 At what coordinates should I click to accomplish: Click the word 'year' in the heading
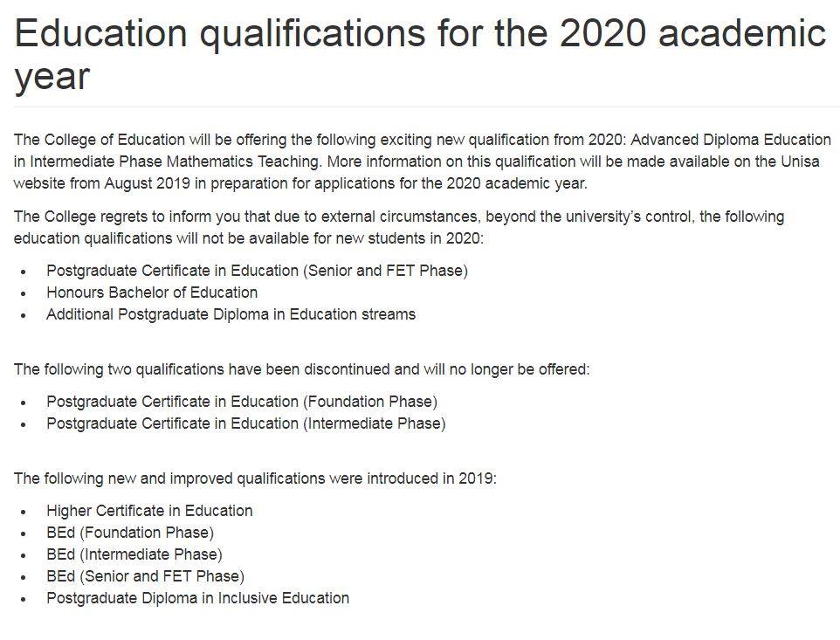(52, 79)
